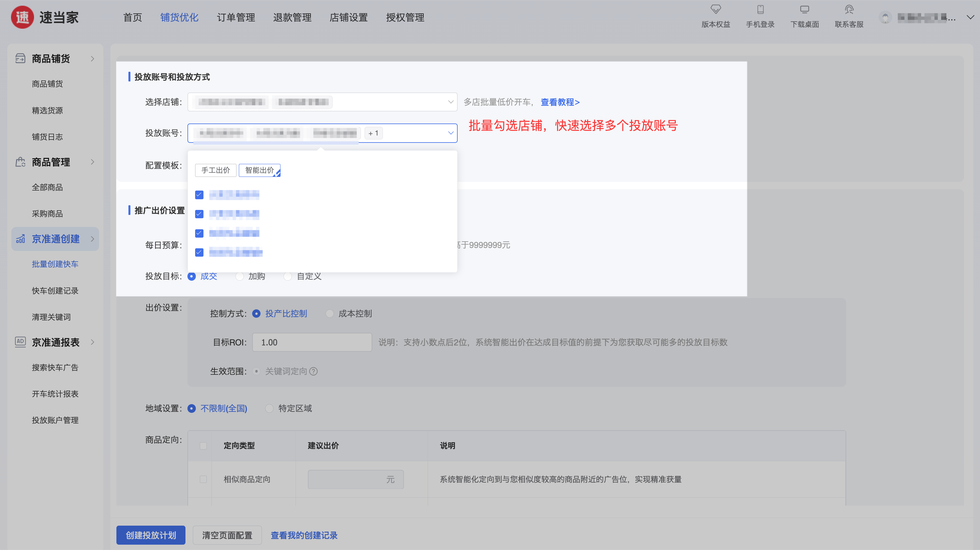980x550 pixels.
Task: Collapse the 投放账号 dropdown arrow
Action: click(x=450, y=133)
